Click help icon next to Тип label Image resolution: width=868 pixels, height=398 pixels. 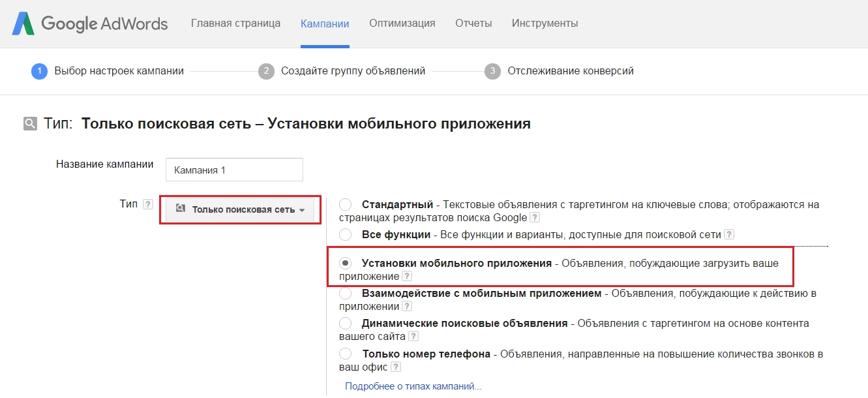click(x=148, y=204)
